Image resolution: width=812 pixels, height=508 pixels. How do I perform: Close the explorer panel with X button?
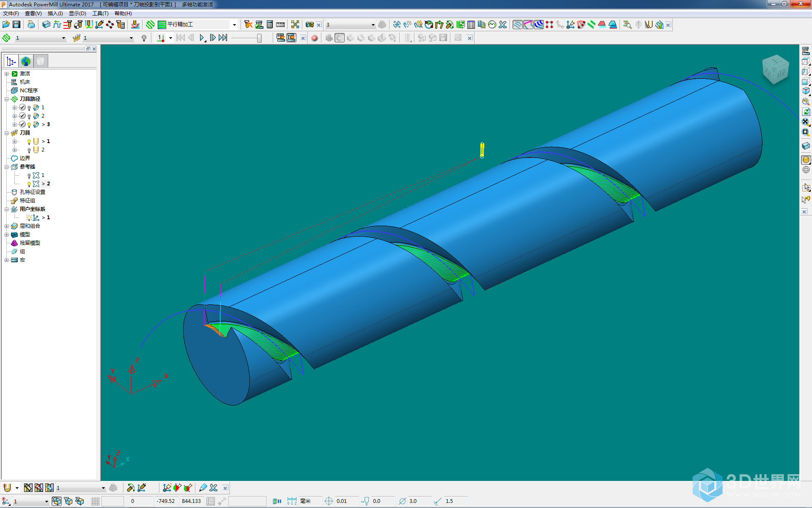coord(94,49)
